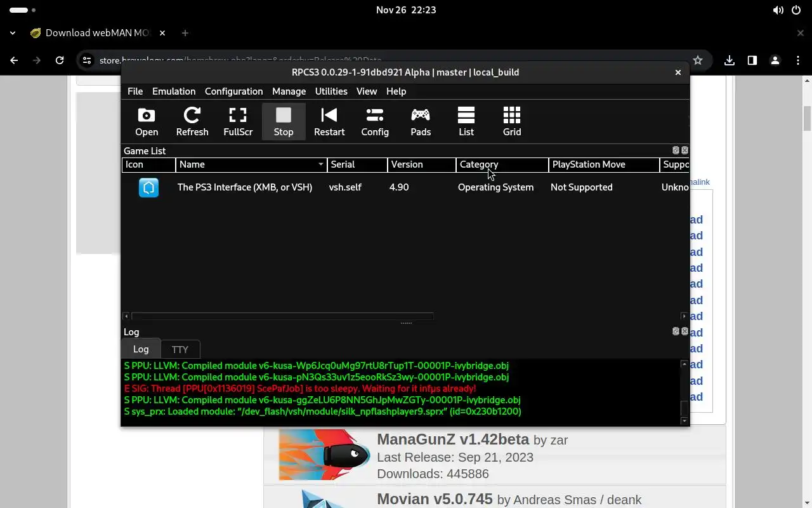
Task: Open system volume indicator
Action: click(778, 10)
